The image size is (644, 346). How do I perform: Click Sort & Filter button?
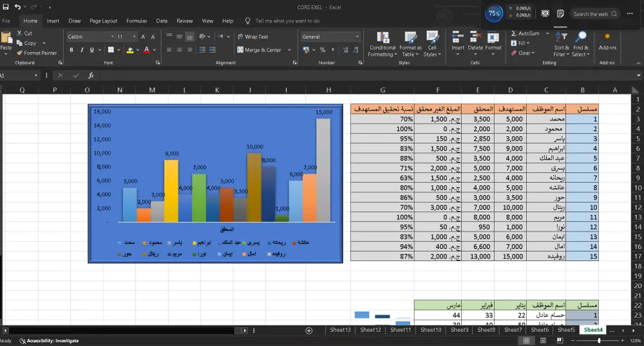tap(562, 44)
